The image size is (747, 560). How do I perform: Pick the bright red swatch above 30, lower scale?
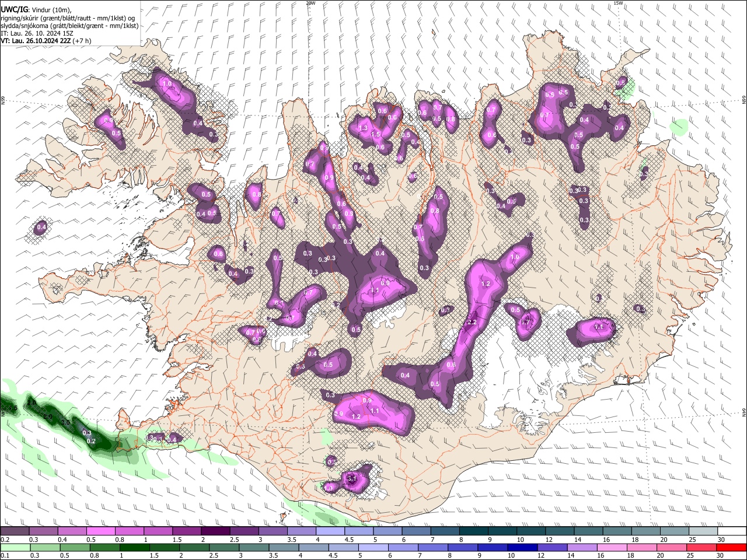(731, 547)
